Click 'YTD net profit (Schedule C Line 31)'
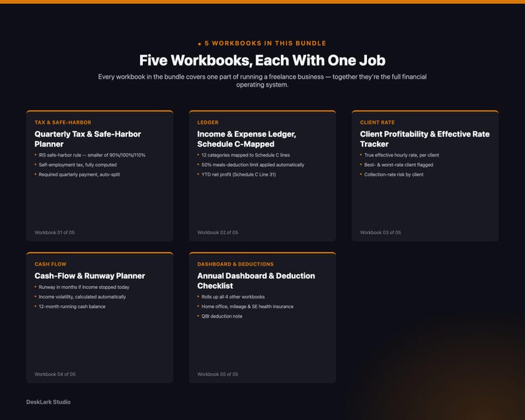Screen dimensions: 525x420 tap(239, 175)
